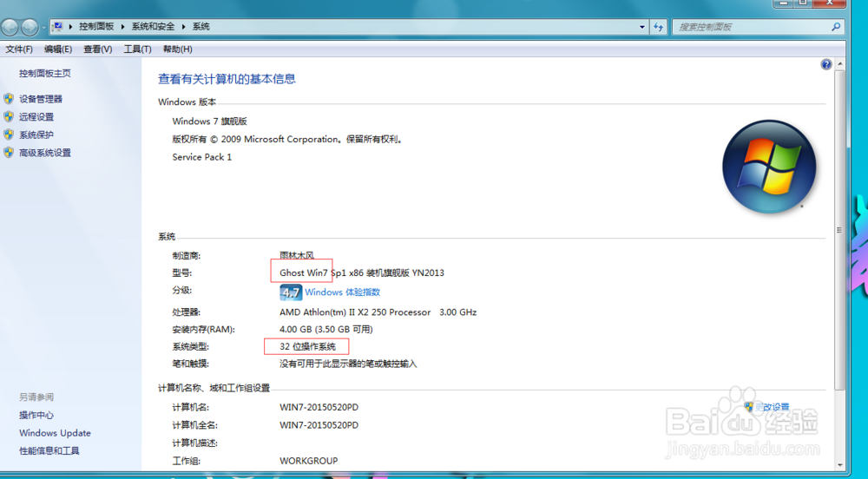This screenshot has height=479, width=868.
Task: Open the 帮助(H) menu
Action: [x=177, y=49]
